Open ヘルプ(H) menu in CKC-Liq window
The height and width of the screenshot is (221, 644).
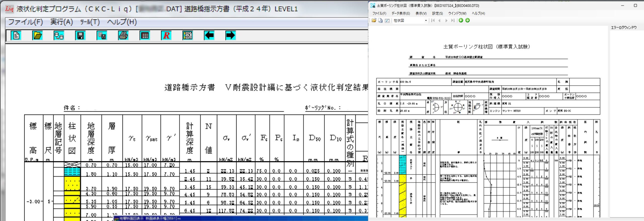point(122,22)
